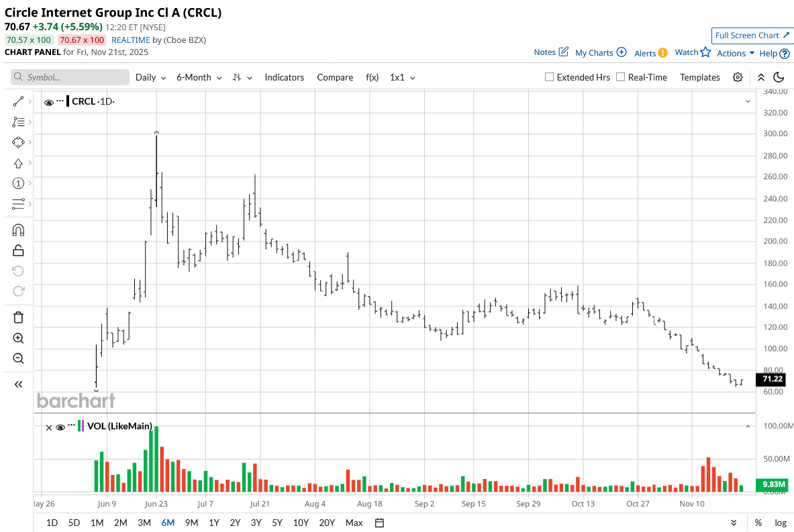Viewport: 794px width, 532px height.
Task: Toggle magnet snap mode
Action: 18,230
